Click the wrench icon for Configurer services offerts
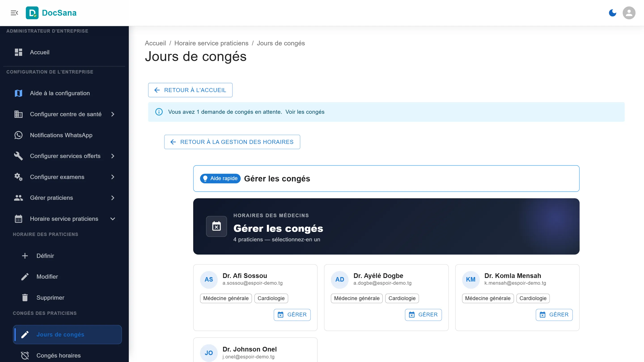This screenshot has height=362, width=644. point(19,156)
